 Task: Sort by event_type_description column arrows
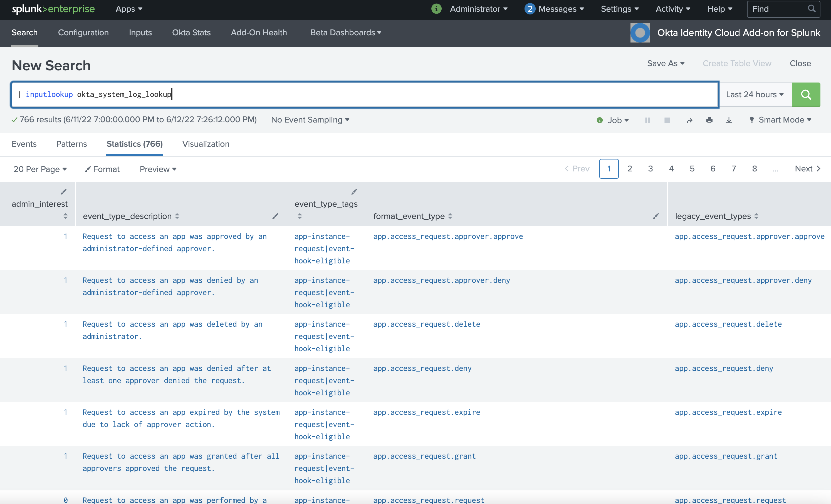tap(177, 216)
